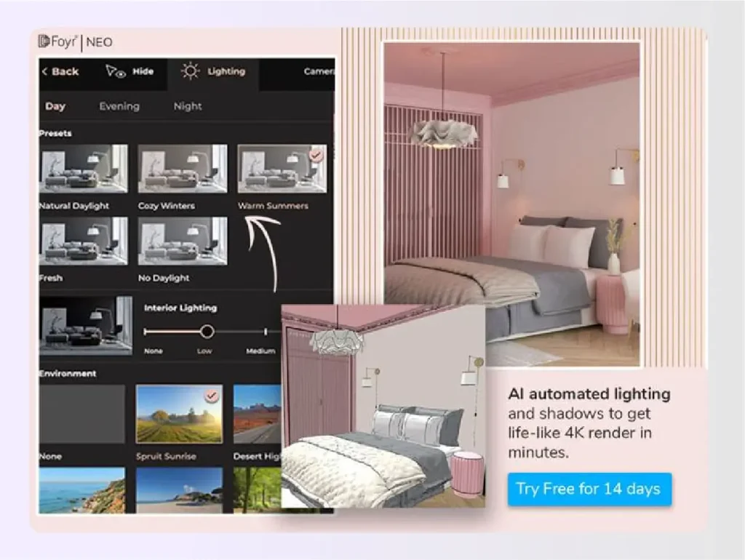Select the Spruit Sunrise environment thumbnail

pos(179,414)
